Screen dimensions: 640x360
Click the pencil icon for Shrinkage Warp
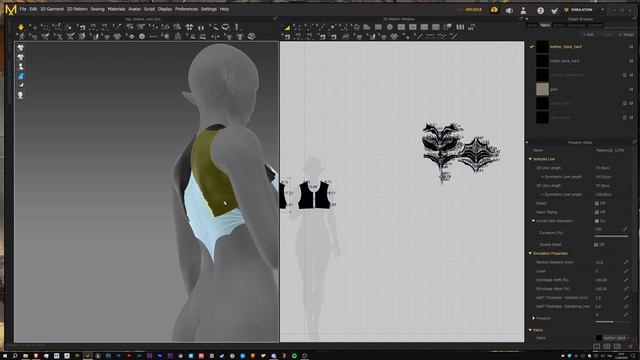point(626,289)
